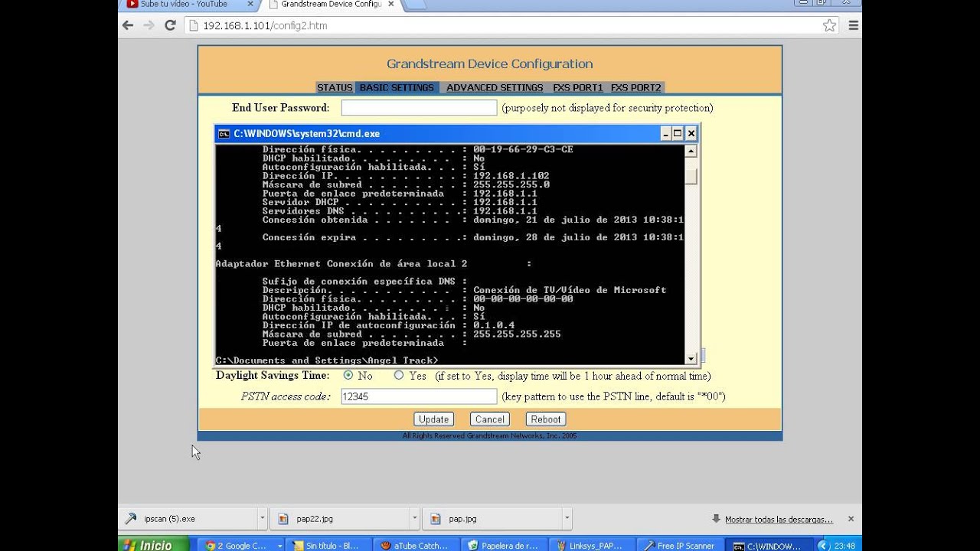Expand Google Chrome taskbar group arrow

coord(279,546)
